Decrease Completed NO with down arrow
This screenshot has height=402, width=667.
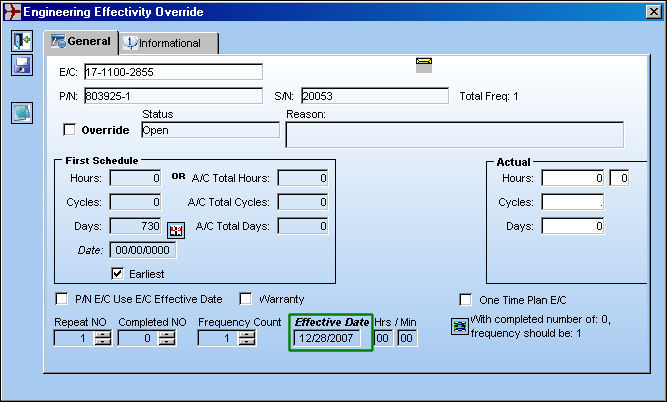coord(166,342)
